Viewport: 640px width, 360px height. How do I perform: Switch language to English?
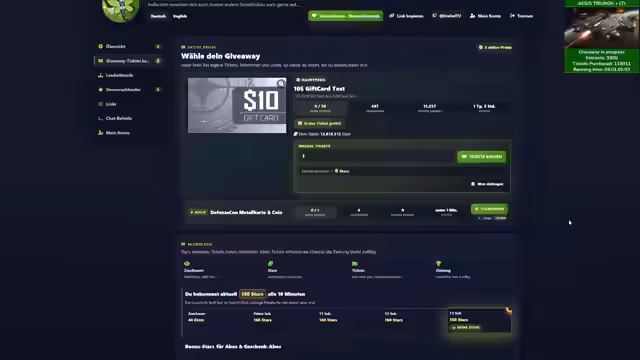180,16
